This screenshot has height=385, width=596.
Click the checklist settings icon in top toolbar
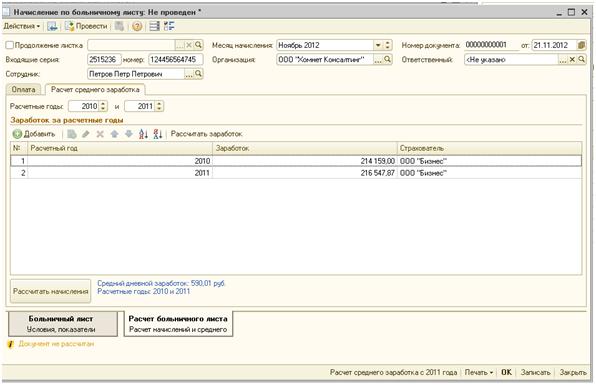pyautogui.click(x=169, y=26)
